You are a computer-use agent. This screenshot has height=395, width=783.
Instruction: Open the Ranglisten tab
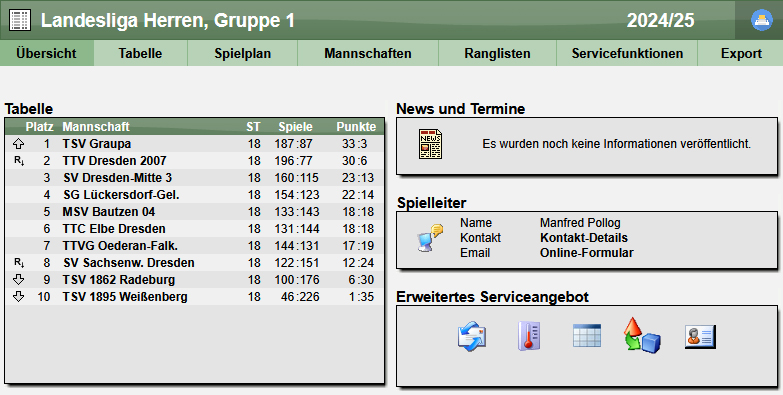click(497, 53)
